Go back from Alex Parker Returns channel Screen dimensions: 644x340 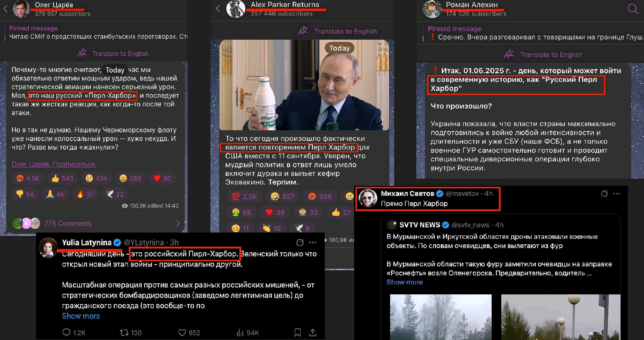pos(218,8)
